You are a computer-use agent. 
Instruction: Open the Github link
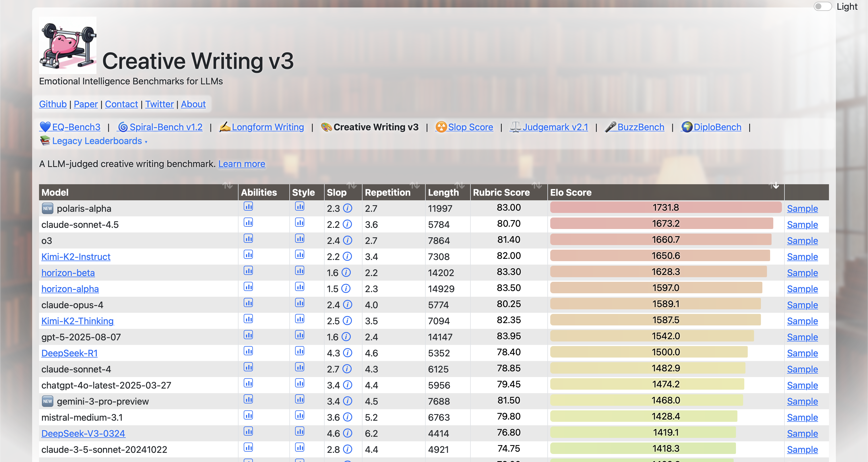(53, 104)
